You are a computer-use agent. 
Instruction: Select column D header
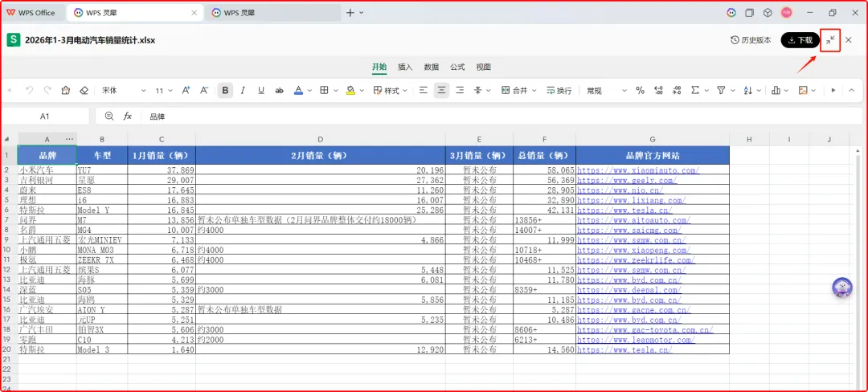[320, 139]
